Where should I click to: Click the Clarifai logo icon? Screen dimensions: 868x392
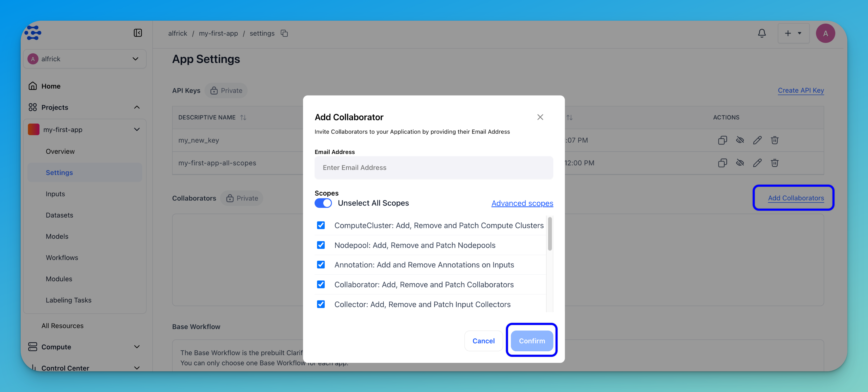pos(33,33)
